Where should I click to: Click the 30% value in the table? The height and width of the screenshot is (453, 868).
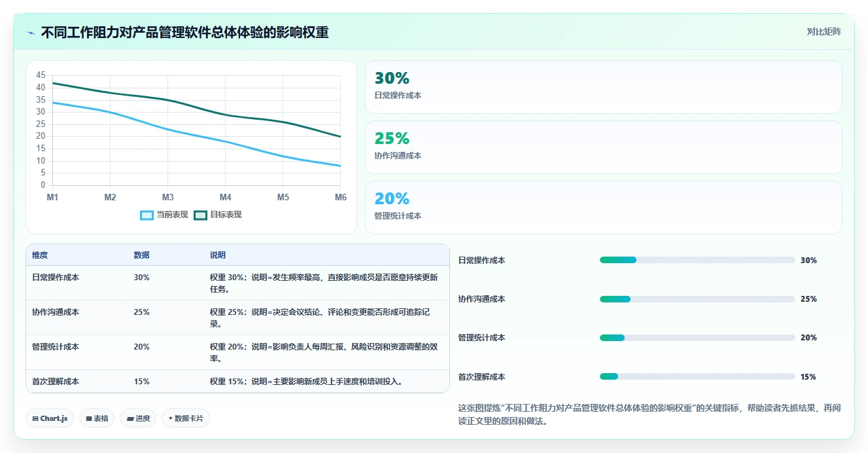141,277
